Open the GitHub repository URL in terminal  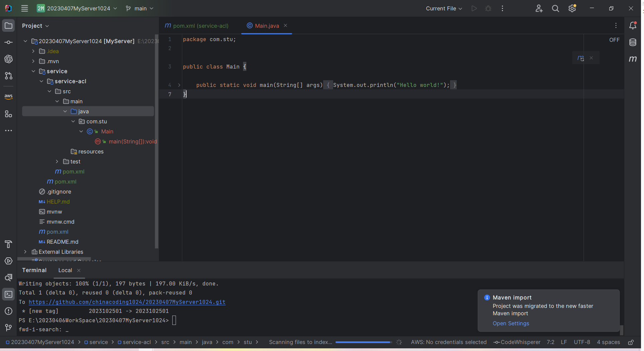[x=127, y=302]
